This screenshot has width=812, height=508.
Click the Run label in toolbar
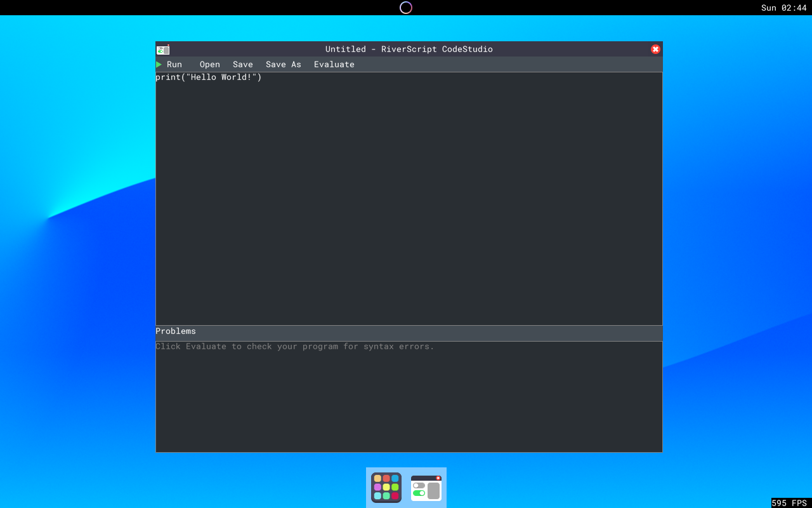pyautogui.click(x=174, y=65)
